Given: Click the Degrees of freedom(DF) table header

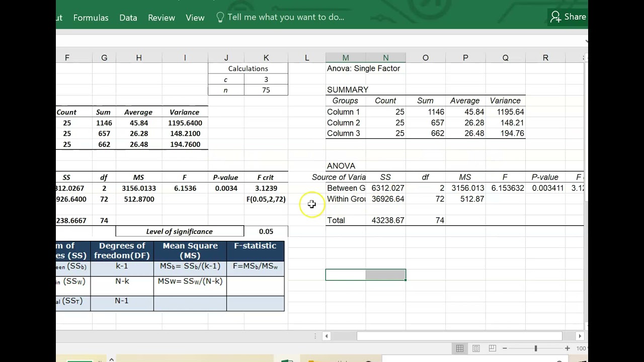Looking at the screenshot, I should [122, 250].
